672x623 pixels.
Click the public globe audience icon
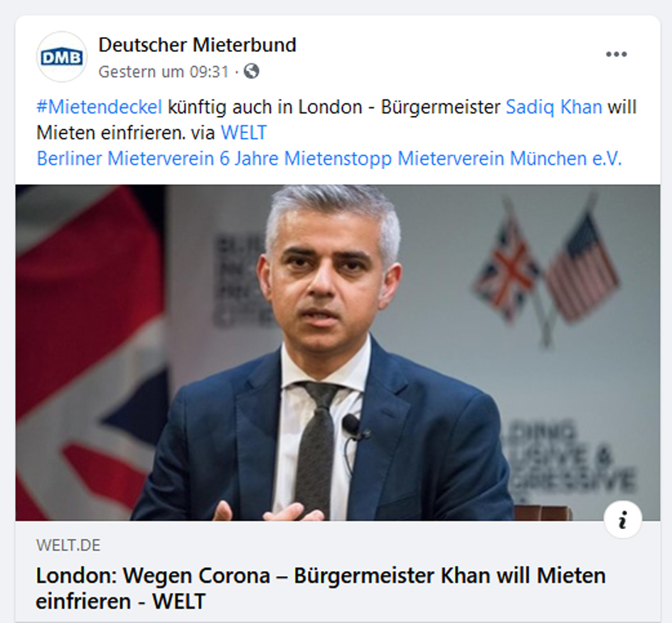click(252, 71)
